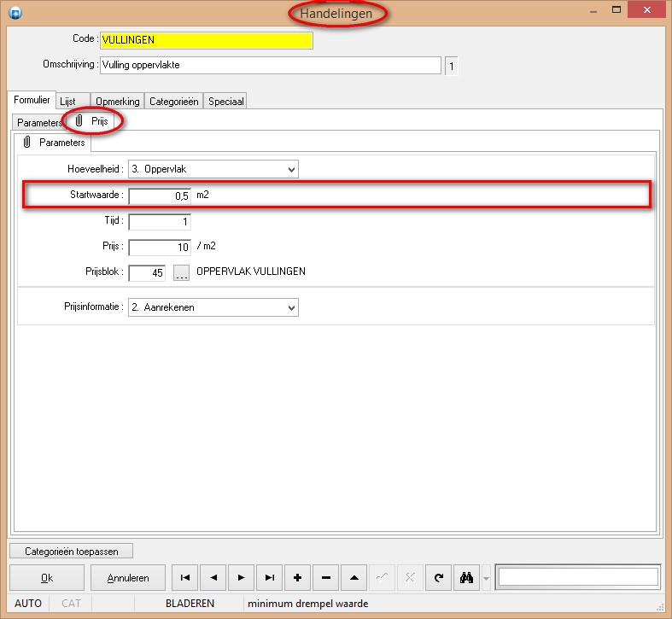672x619 pixels.
Task: Click the Annuleren button
Action: pos(128,578)
